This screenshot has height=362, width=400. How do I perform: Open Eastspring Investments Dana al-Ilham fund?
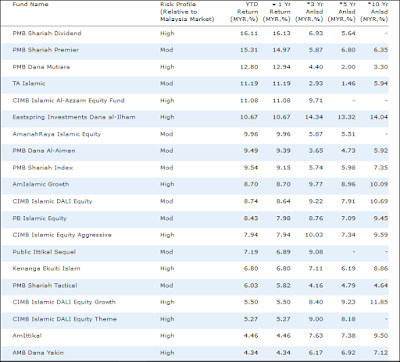(74, 117)
